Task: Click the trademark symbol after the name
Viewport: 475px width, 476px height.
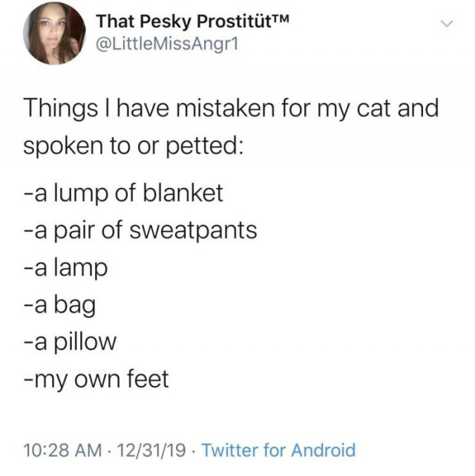Action: [280, 19]
